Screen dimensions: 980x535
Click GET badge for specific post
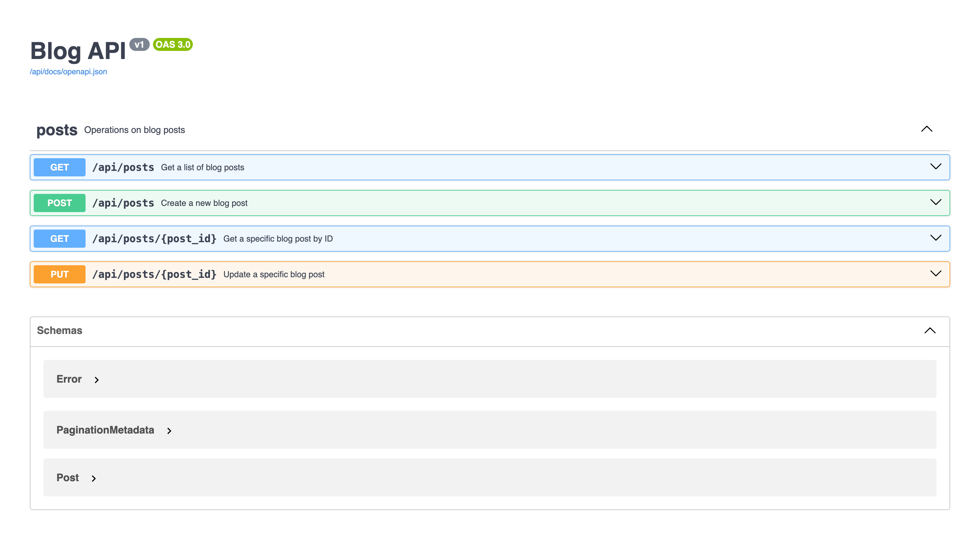pyautogui.click(x=59, y=239)
